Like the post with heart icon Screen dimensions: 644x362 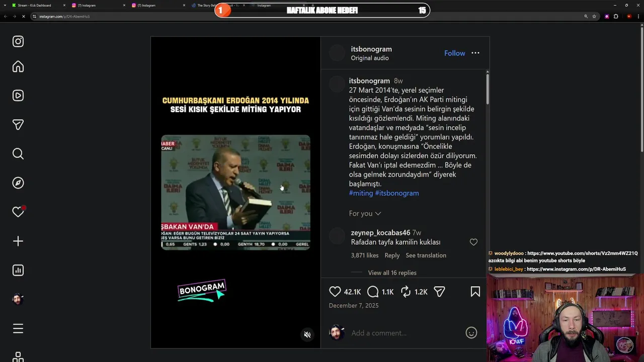(335, 292)
